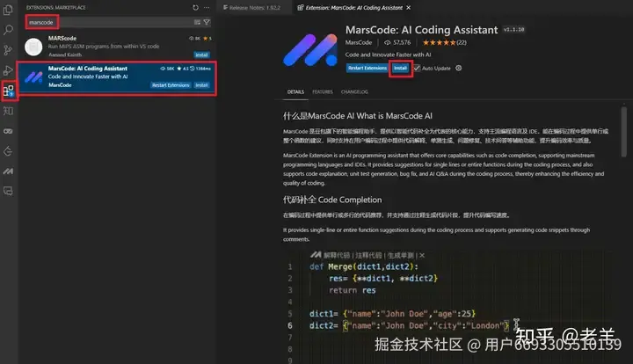Click the gamepad-like icon in activity bar

coord(8,131)
